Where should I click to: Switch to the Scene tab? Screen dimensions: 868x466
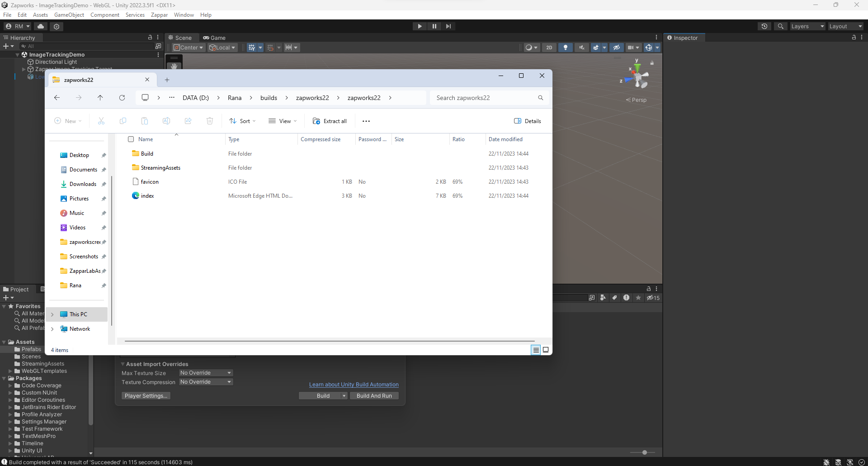pos(180,38)
